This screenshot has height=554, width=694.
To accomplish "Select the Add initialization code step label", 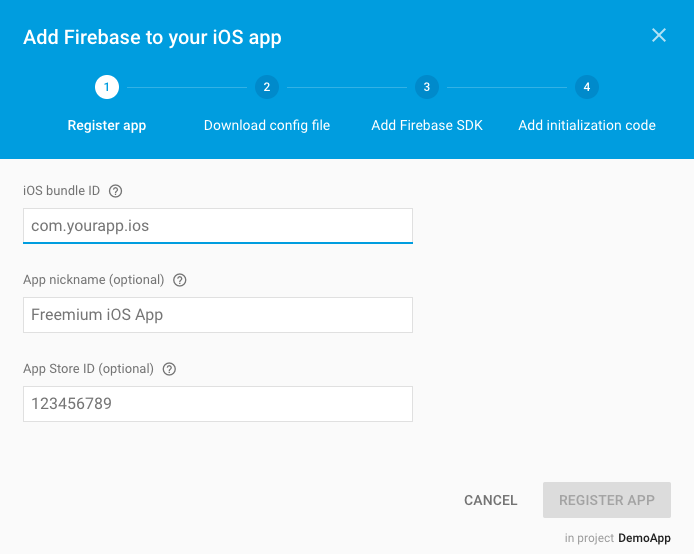I will pos(587,125).
